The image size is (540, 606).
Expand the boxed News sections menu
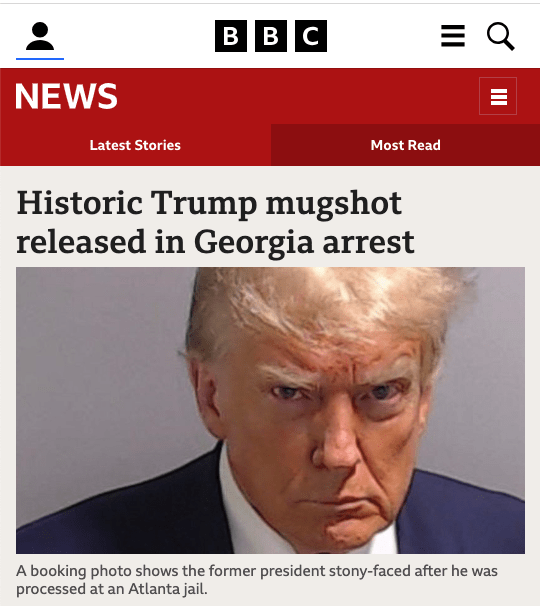498,96
